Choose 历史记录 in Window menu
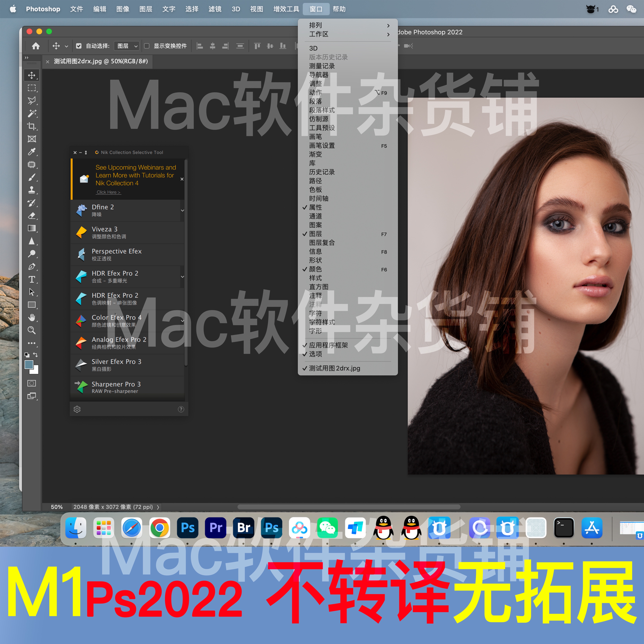The width and height of the screenshot is (644, 644). pos(348,172)
